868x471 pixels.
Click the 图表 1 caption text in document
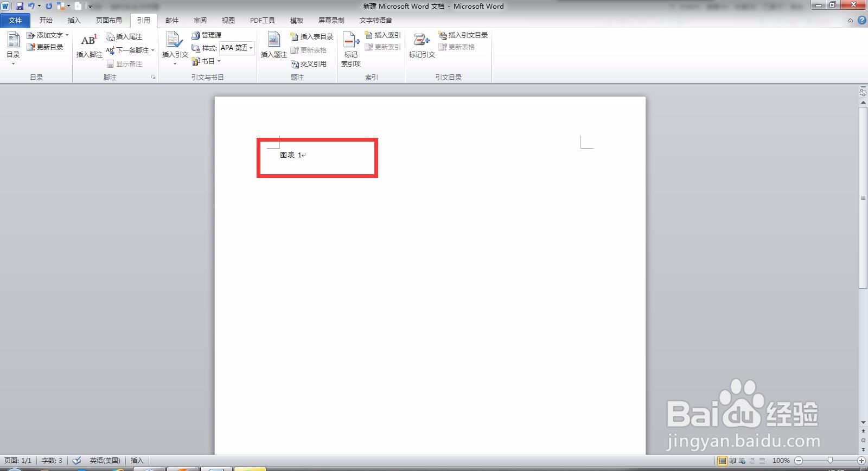[x=291, y=155]
